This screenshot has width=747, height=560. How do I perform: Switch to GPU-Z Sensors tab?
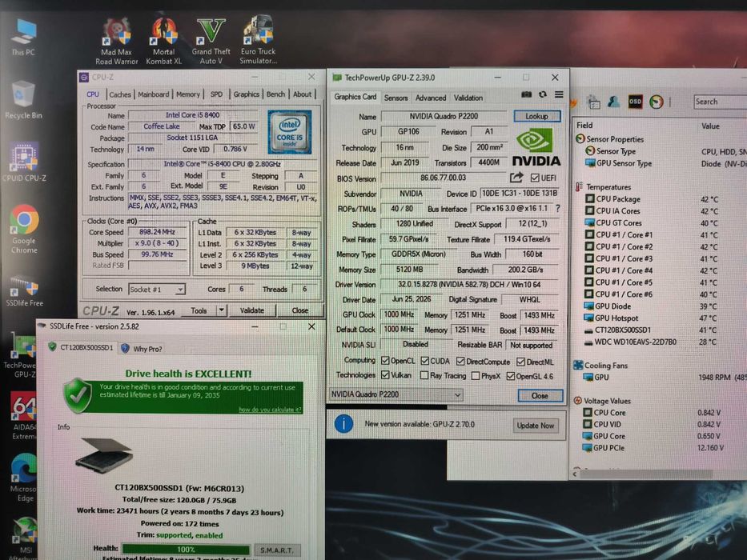(x=396, y=98)
